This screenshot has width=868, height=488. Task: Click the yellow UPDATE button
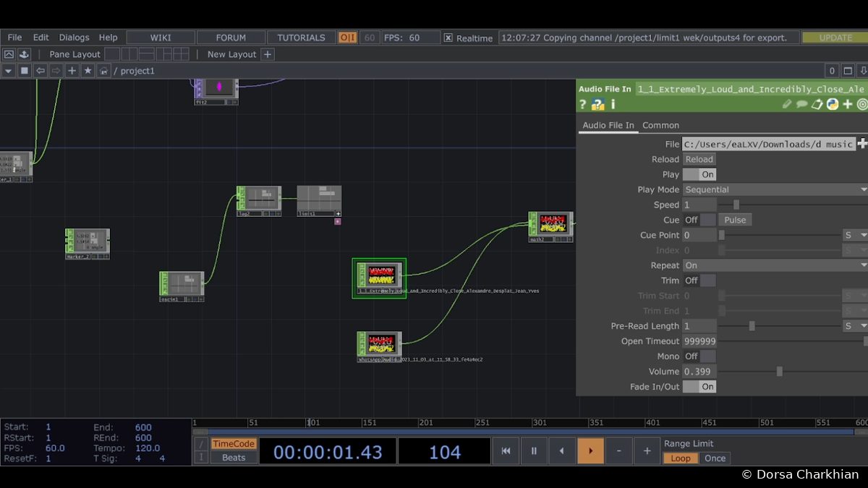835,38
